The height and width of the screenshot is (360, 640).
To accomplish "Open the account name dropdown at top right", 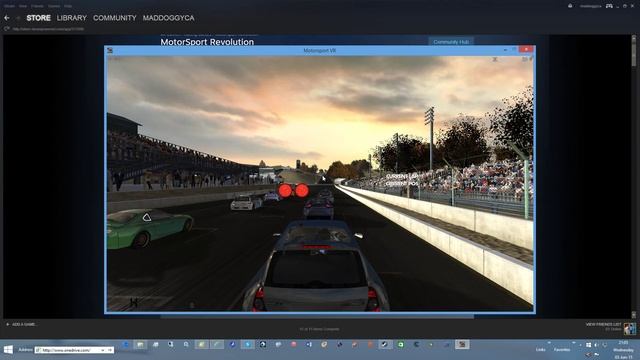I will (590, 6).
